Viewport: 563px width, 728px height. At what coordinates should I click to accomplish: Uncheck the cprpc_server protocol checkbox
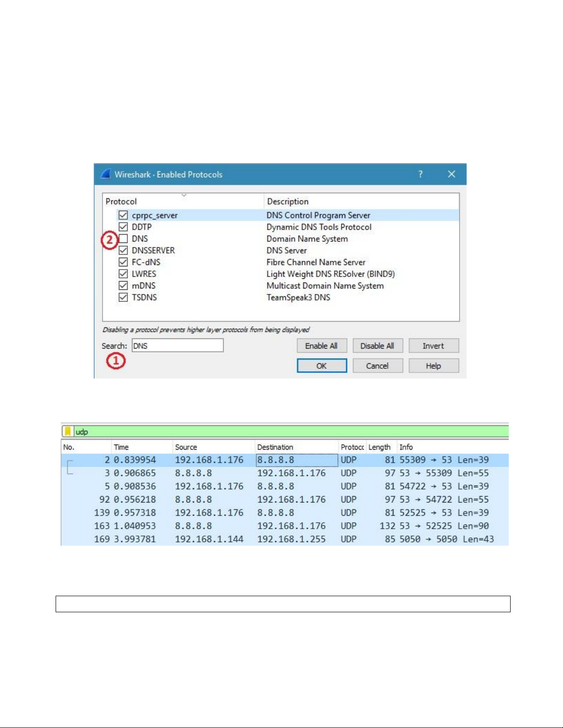(123, 215)
